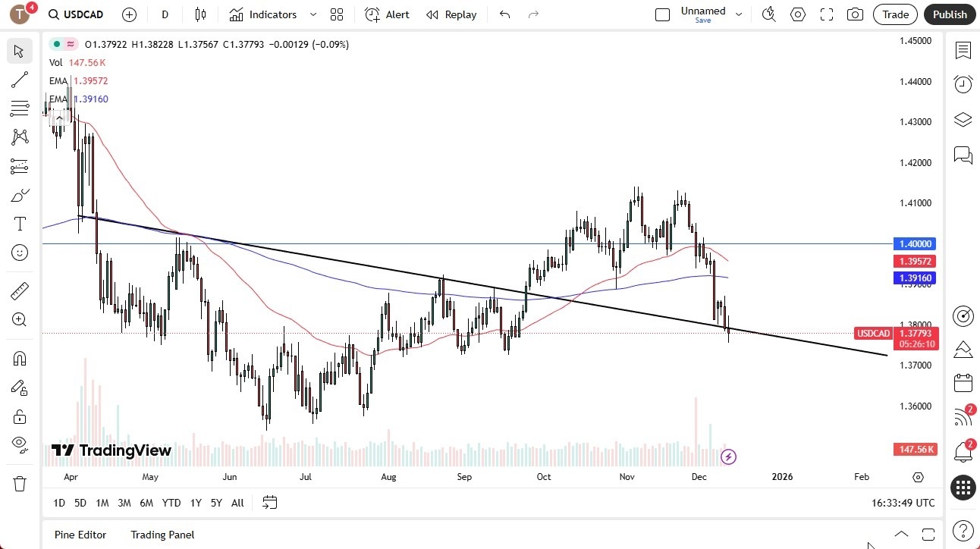
Task: Take a chart snapshot with the camera icon
Action: pos(856,14)
